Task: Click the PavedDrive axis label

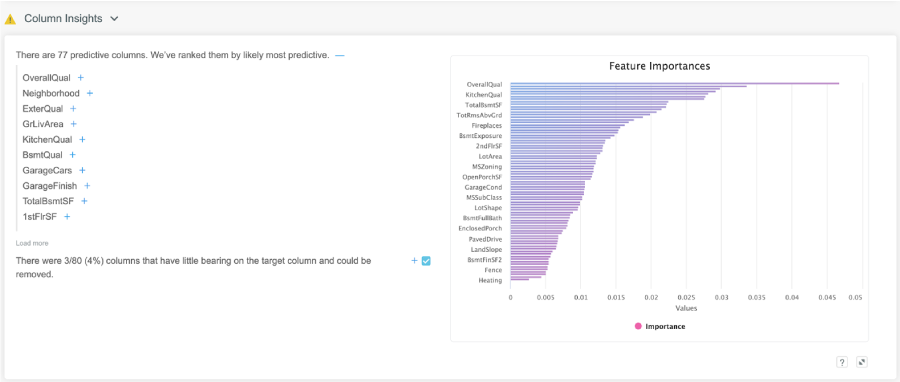Action: point(485,239)
